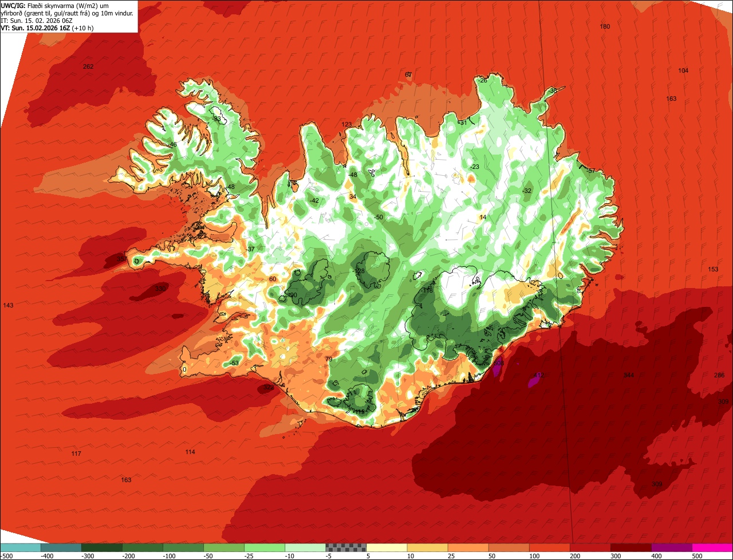The image size is (733, 560).
Task: Select the pale yellow 5 to 10 swatch
Action: pos(387,547)
